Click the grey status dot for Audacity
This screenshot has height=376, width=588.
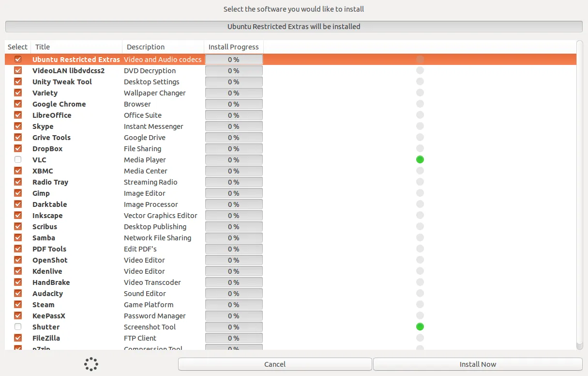420,293
